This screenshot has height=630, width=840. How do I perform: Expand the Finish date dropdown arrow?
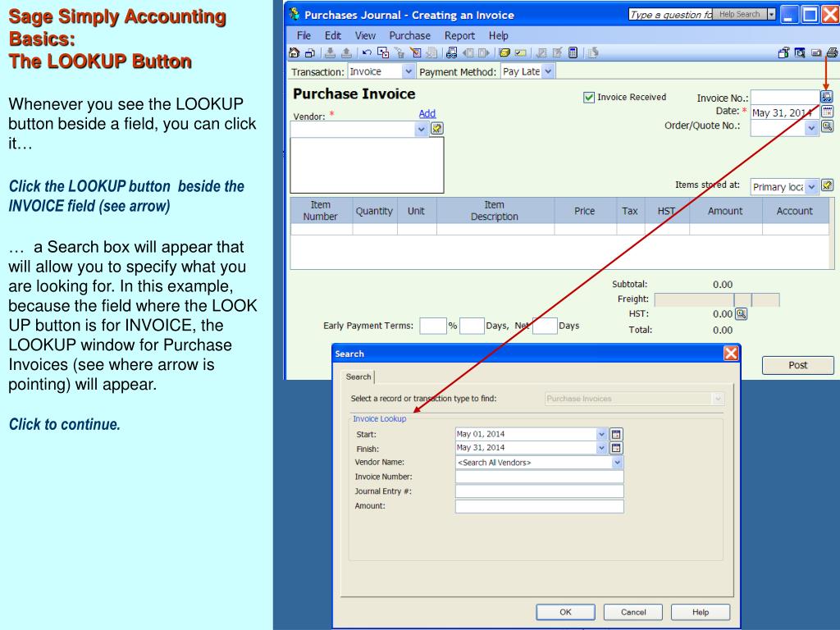click(601, 448)
